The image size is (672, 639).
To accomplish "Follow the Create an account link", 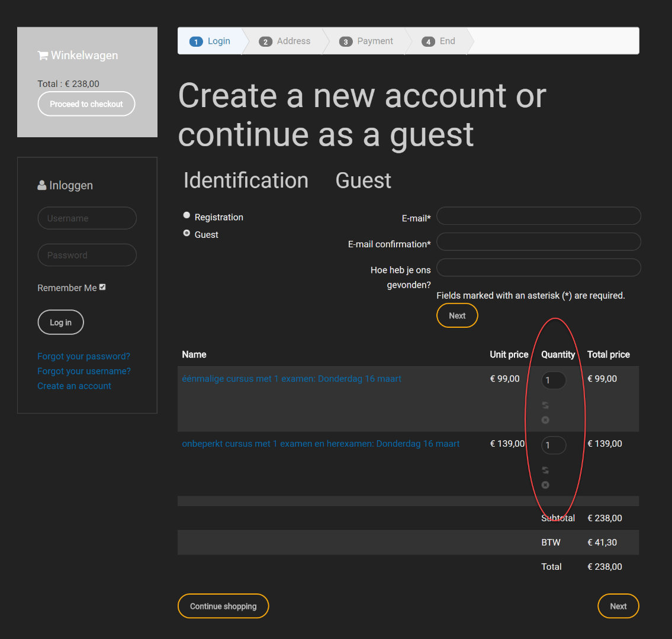I will pyautogui.click(x=74, y=386).
